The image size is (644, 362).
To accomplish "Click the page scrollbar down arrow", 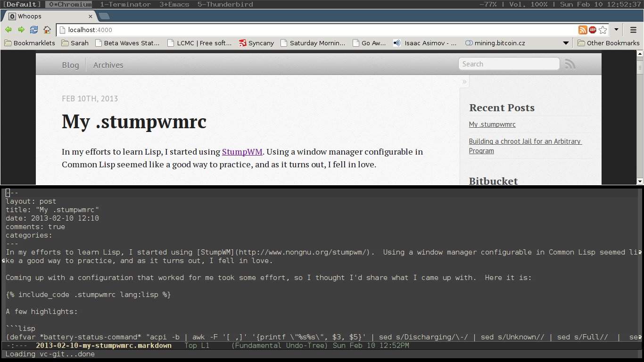I will [640, 181].
